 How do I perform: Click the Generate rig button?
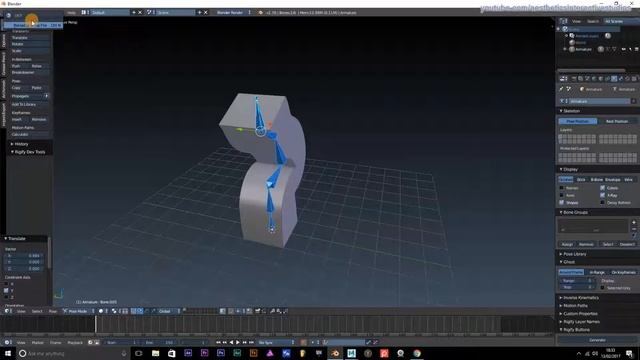(x=598, y=340)
